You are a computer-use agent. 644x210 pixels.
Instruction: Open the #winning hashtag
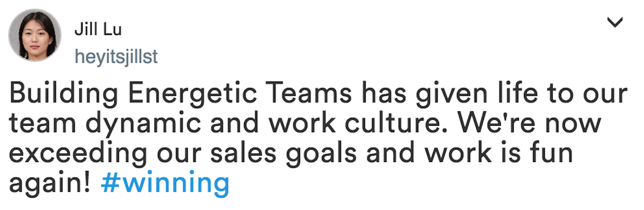point(164,183)
